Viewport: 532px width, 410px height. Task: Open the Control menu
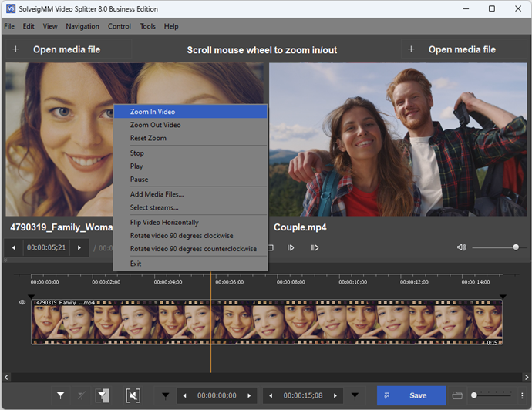[x=119, y=26]
